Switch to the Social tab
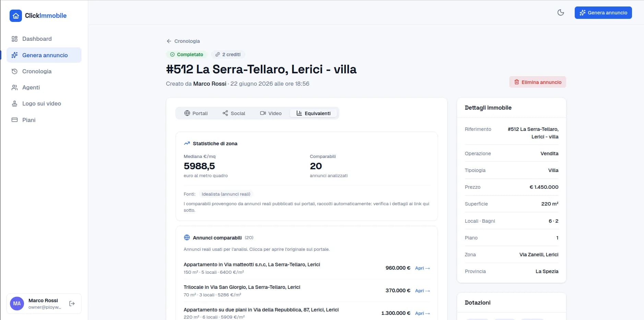The height and width of the screenshot is (320, 644). [x=234, y=113]
